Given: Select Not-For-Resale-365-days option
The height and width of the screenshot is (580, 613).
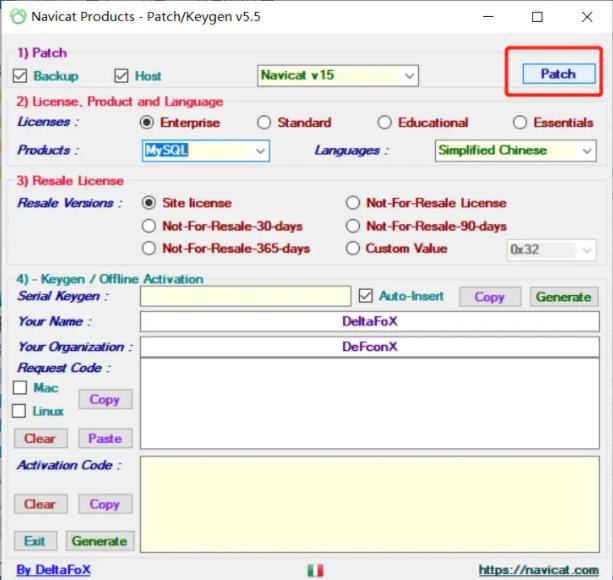Looking at the screenshot, I should [149, 249].
